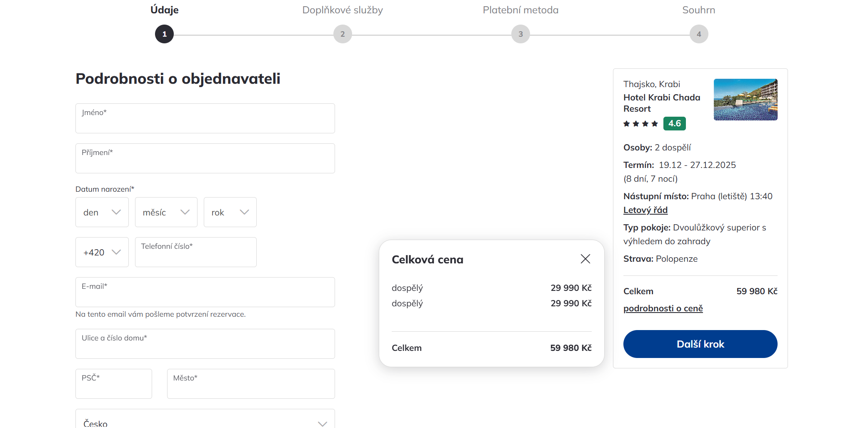
Task: Go to Platební metoda step
Action: [520, 10]
